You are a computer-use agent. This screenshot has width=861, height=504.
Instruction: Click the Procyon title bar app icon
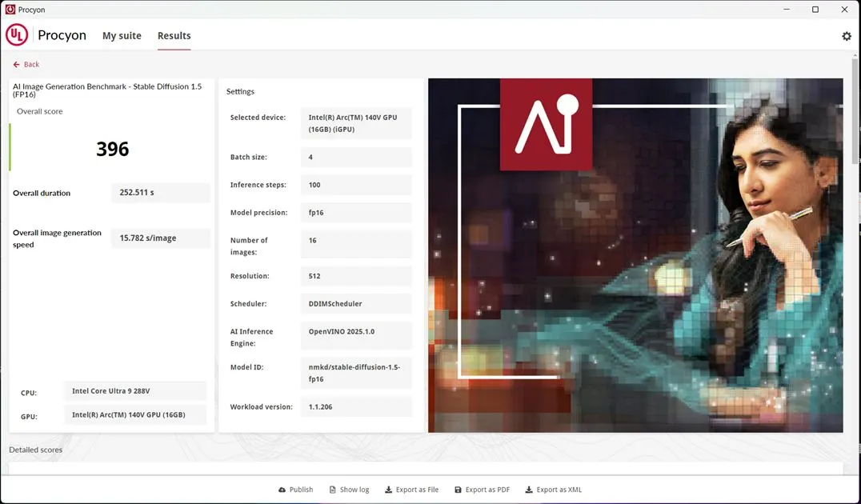click(x=10, y=10)
